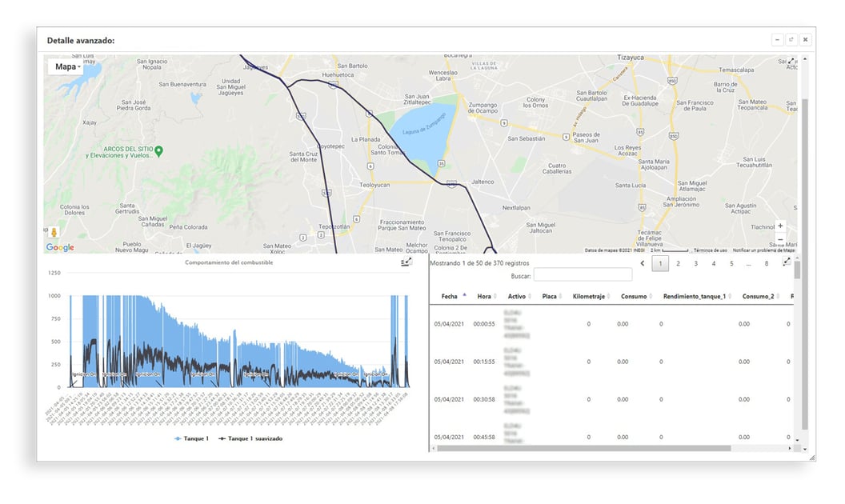This screenshot has width=845, height=504.
Task: Open the Google logo link on the map
Action: (60, 247)
